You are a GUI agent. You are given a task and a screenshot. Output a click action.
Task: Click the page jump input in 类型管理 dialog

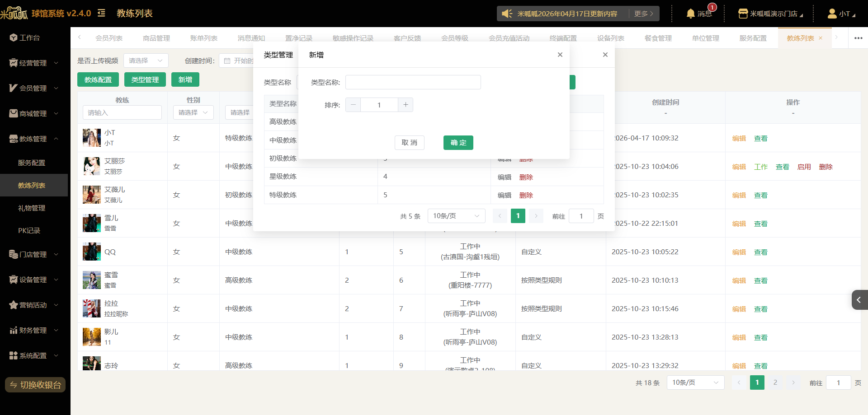pyautogui.click(x=581, y=216)
